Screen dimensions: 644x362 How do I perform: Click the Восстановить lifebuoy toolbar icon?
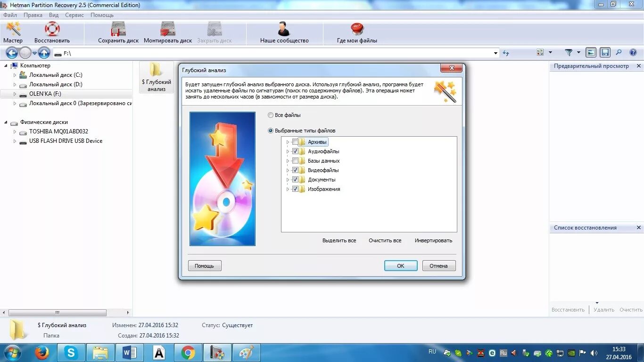[x=52, y=29]
